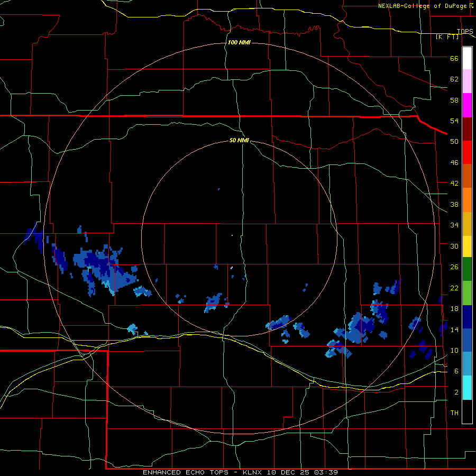Click the "30" legend value

coord(454,246)
